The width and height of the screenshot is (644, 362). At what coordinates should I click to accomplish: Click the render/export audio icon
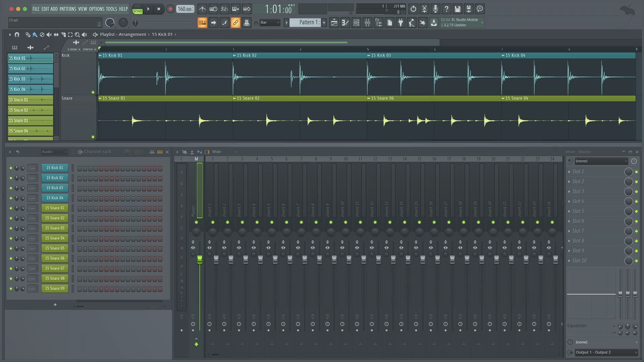pyautogui.click(x=469, y=9)
